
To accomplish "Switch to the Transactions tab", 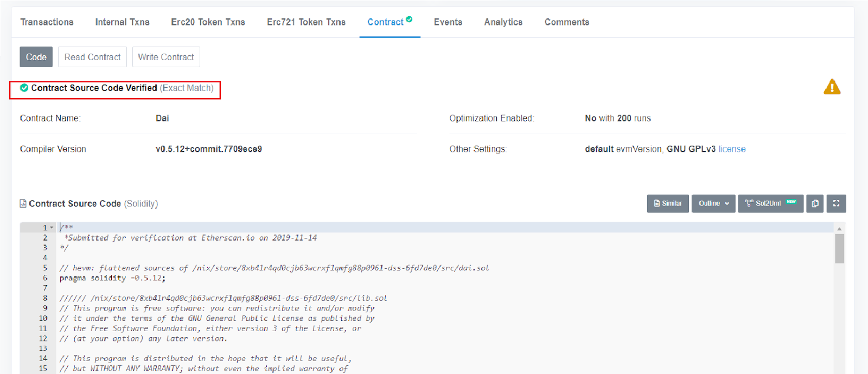I will point(47,22).
